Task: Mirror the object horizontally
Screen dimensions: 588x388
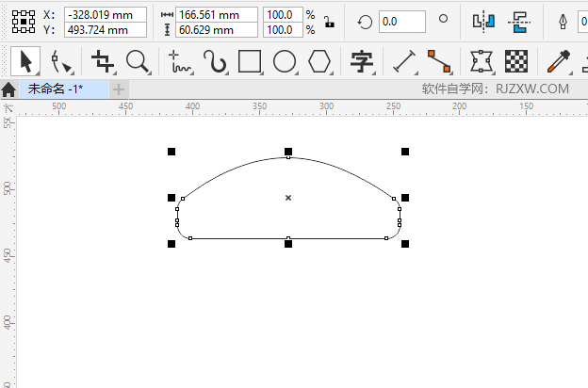Action: (483, 22)
